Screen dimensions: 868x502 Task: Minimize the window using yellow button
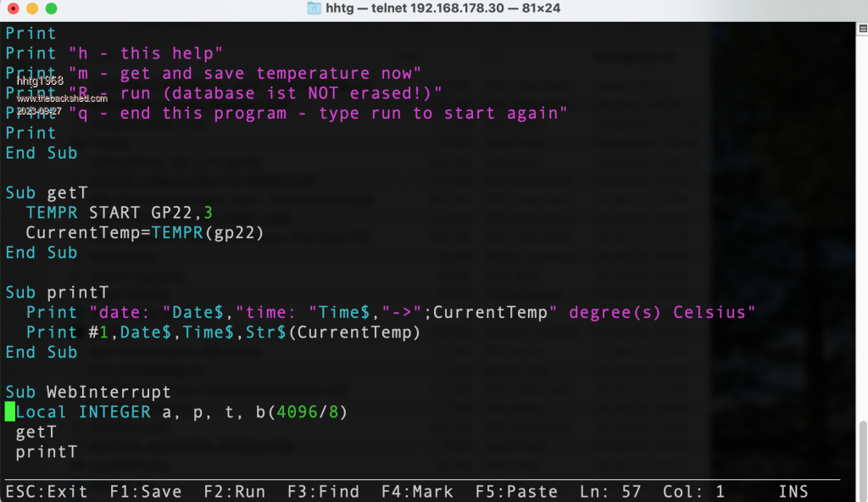click(32, 8)
